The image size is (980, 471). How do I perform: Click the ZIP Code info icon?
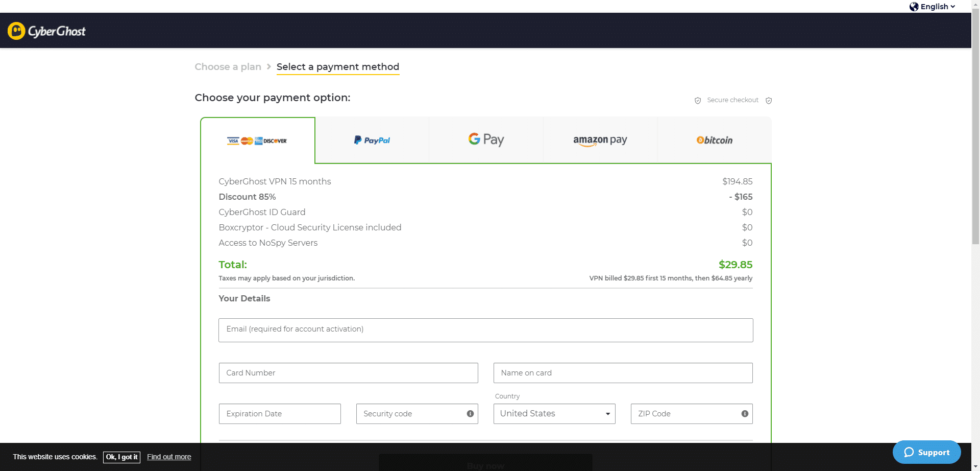(745, 414)
